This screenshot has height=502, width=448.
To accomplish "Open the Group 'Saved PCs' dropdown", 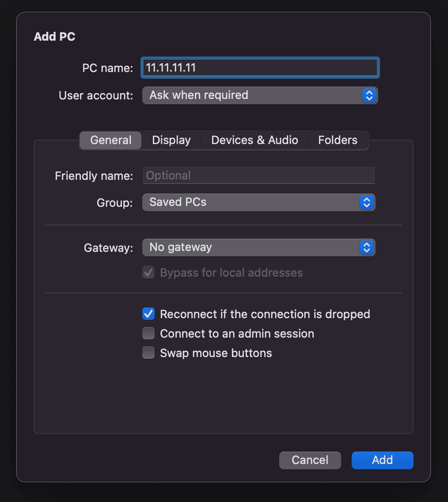I will (x=258, y=202).
